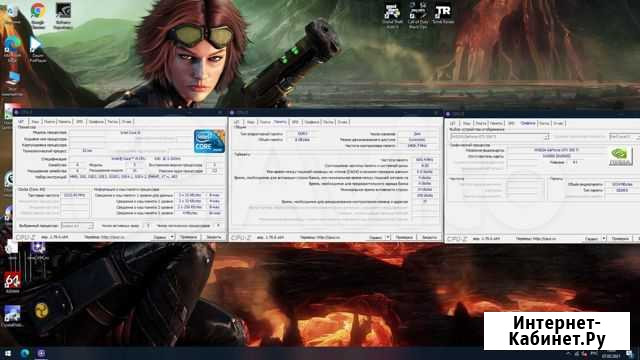Select Тесты tab in right CPU-Z window

tap(544, 123)
